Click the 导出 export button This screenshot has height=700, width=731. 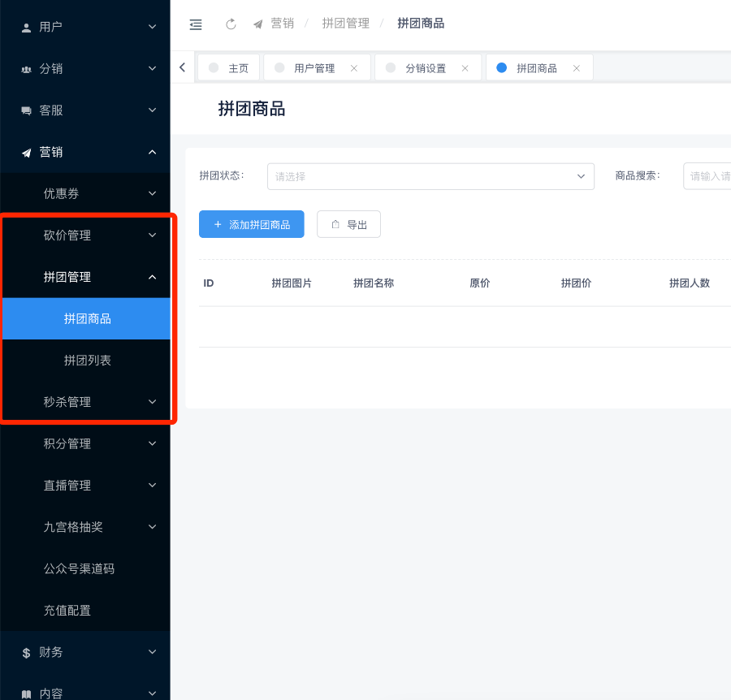coord(348,224)
